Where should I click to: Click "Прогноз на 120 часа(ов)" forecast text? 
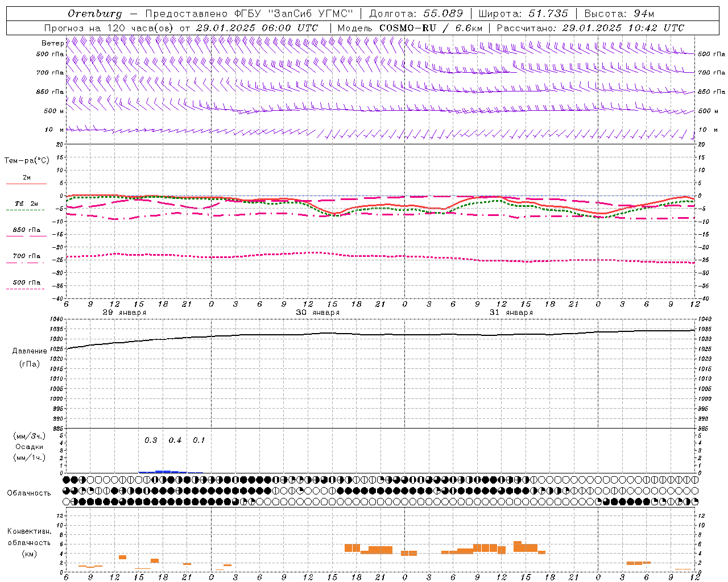point(110,27)
